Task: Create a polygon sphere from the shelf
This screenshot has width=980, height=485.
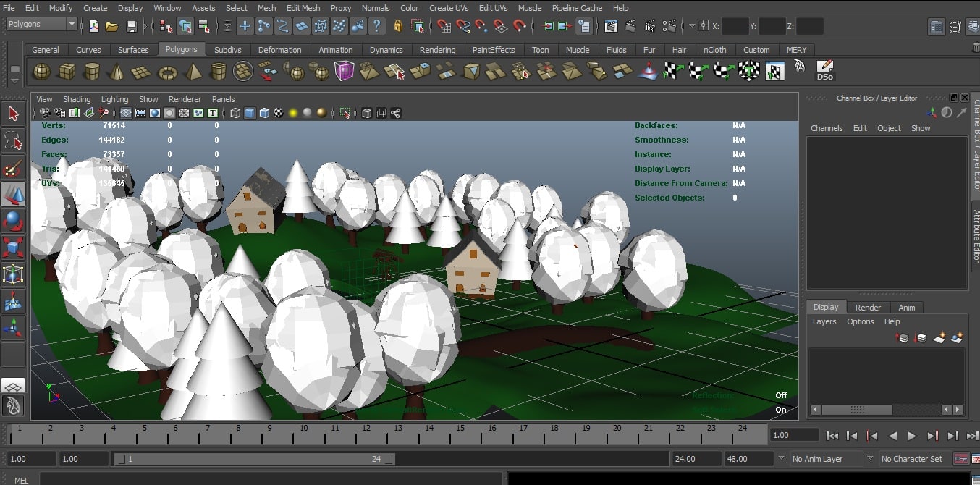Action: 42,72
